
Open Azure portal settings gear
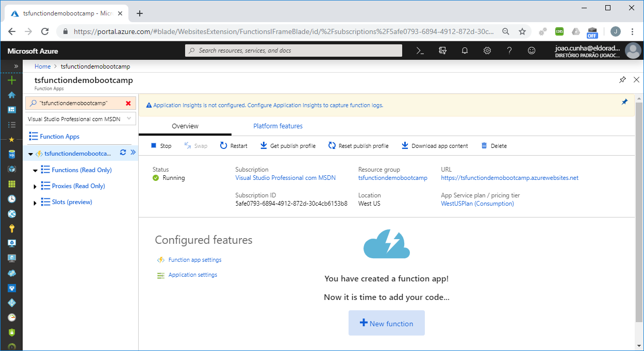click(x=487, y=51)
